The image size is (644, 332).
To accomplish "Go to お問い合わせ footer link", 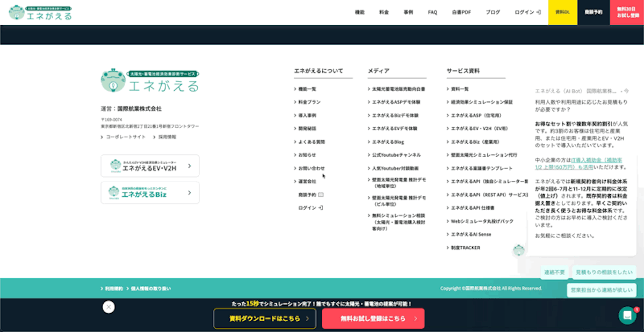I will [311, 168].
